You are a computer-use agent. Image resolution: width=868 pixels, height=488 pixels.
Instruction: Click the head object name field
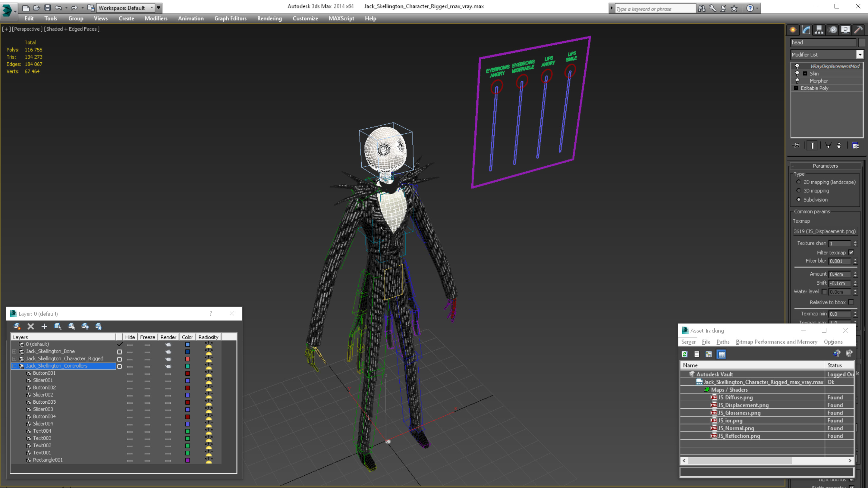point(823,42)
